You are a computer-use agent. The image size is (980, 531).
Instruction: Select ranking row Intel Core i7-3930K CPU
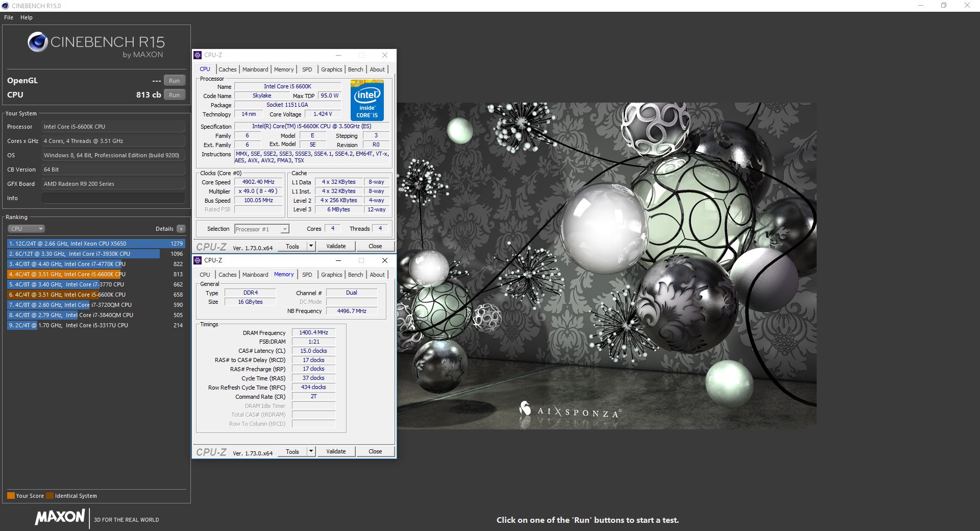point(96,254)
